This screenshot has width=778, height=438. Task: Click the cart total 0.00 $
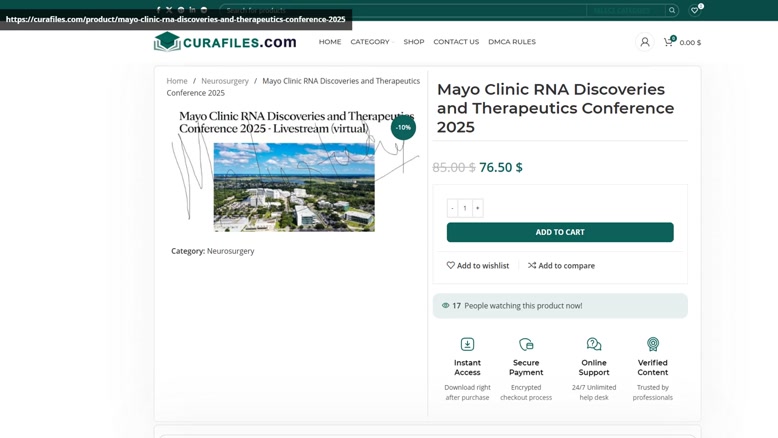point(690,43)
